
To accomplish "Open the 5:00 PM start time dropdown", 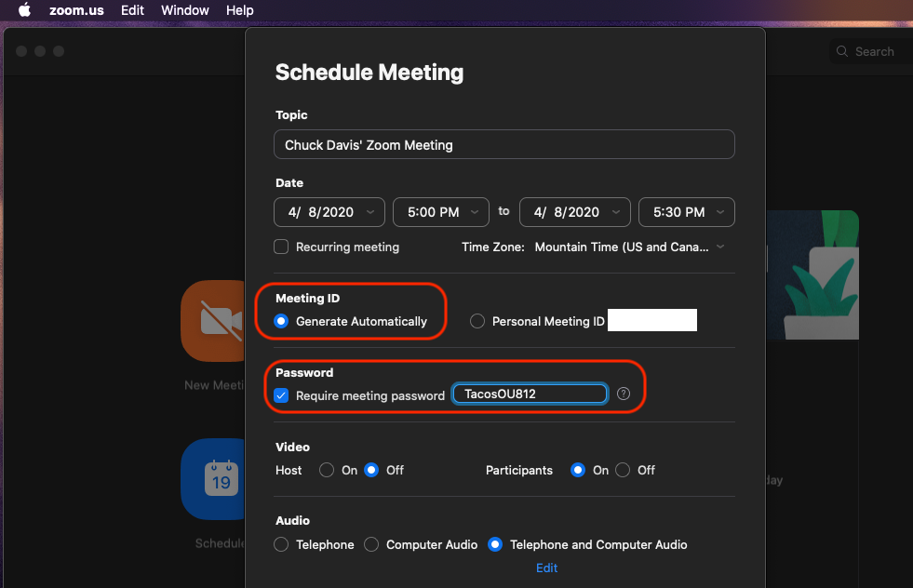I will [x=441, y=212].
